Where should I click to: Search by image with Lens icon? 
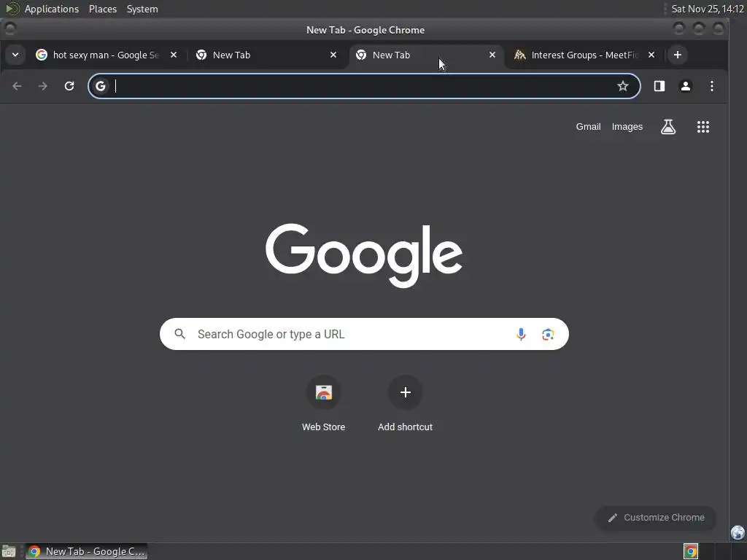tap(548, 334)
